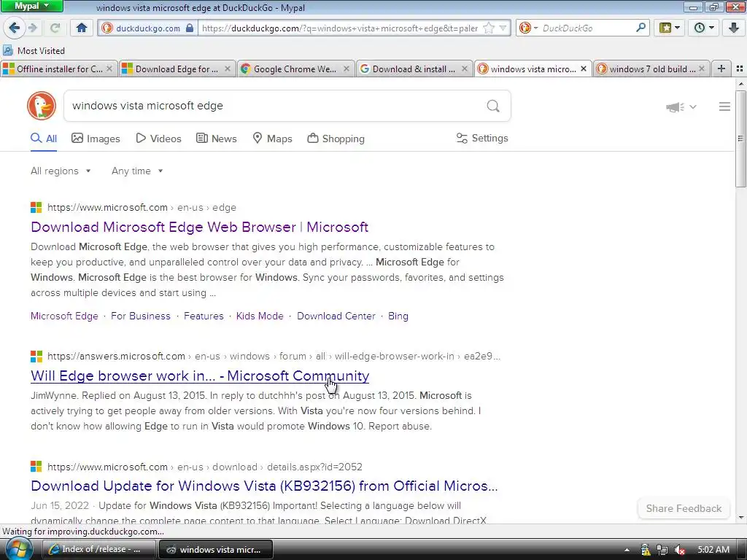Expand the Any time filter
The height and width of the screenshot is (560, 747).
tap(137, 171)
